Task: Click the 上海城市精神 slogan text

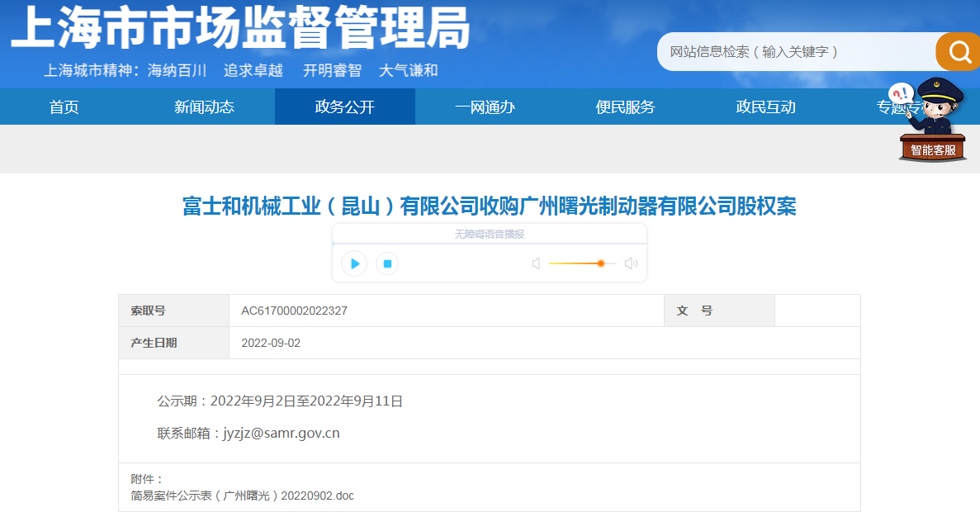Action: coord(240,71)
